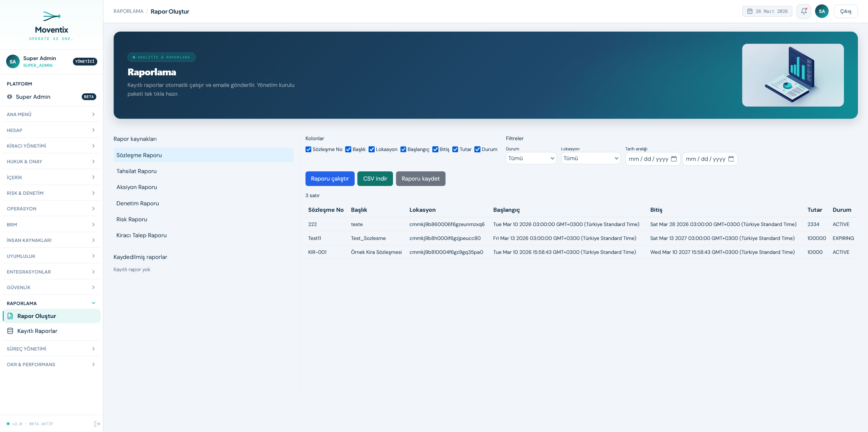Expand the UYUMLULUK section
The height and width of the screenshot is (432, 868).
(x=52, y=256)
